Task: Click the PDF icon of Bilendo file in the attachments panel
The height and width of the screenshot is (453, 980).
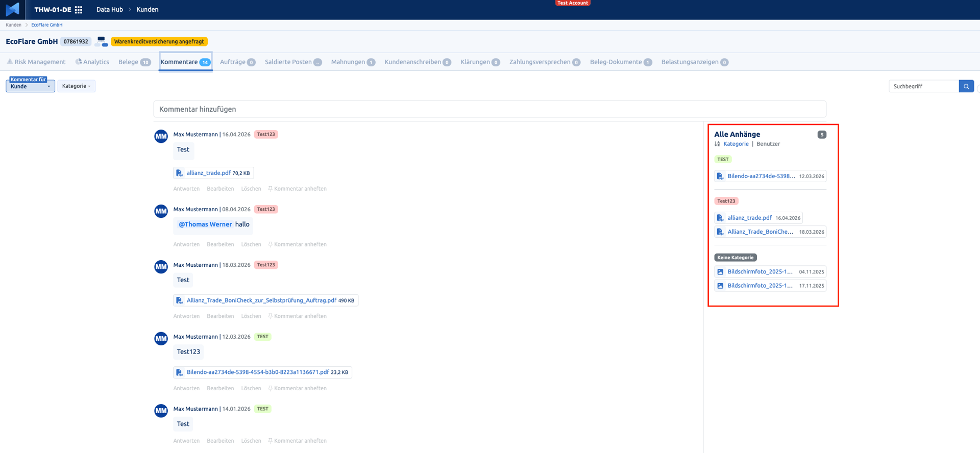Action: tap(720, 177)
